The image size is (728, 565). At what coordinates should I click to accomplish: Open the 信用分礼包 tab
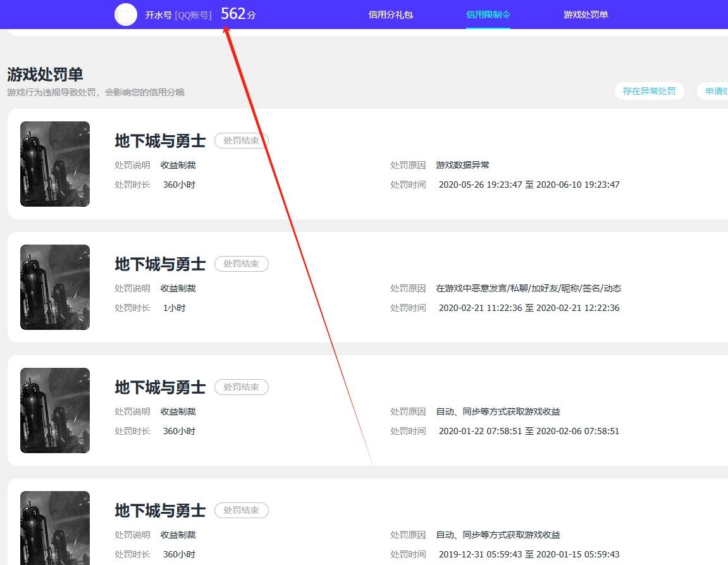(x=390, y=15)
